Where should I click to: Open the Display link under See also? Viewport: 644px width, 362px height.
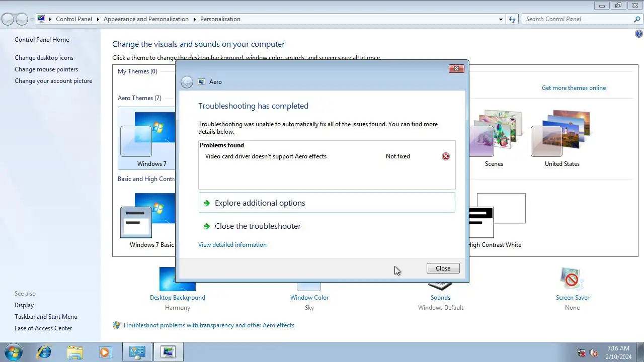point(24,305)
